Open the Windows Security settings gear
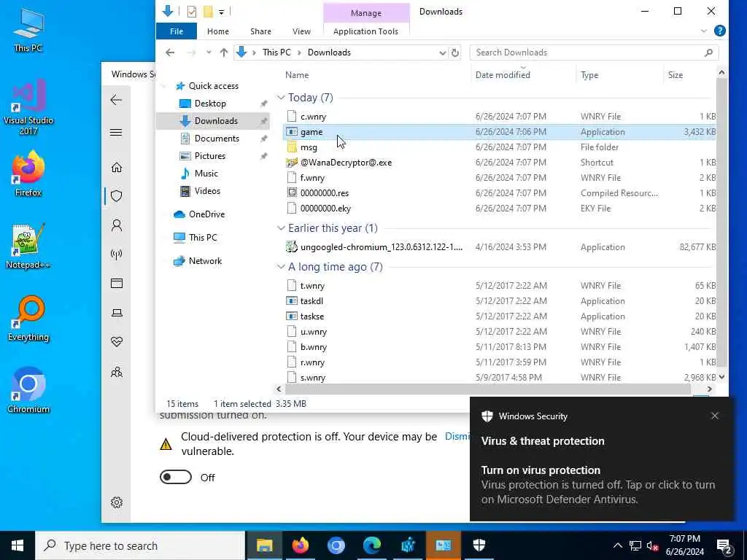Viewport: 747px width, 560px height. coord(116,502)
